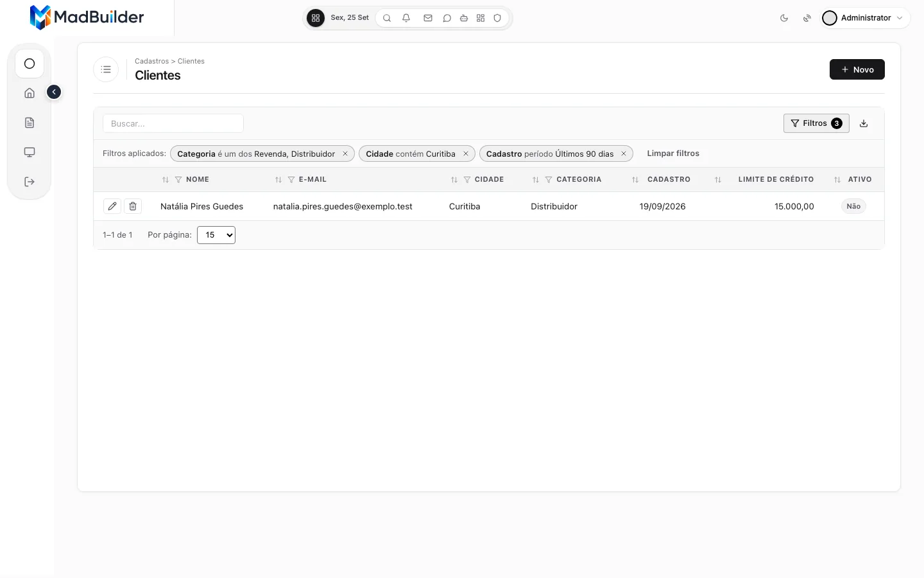Open the document icon in sidebar
The height and width of the screenshot is (578, 924).
point(30,123)
